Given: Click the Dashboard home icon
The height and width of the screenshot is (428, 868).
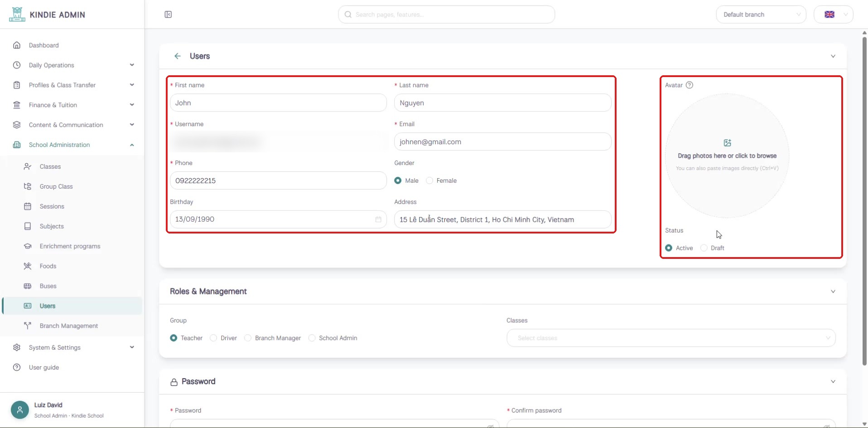Looking at the screenshot, I should [17, 45].
